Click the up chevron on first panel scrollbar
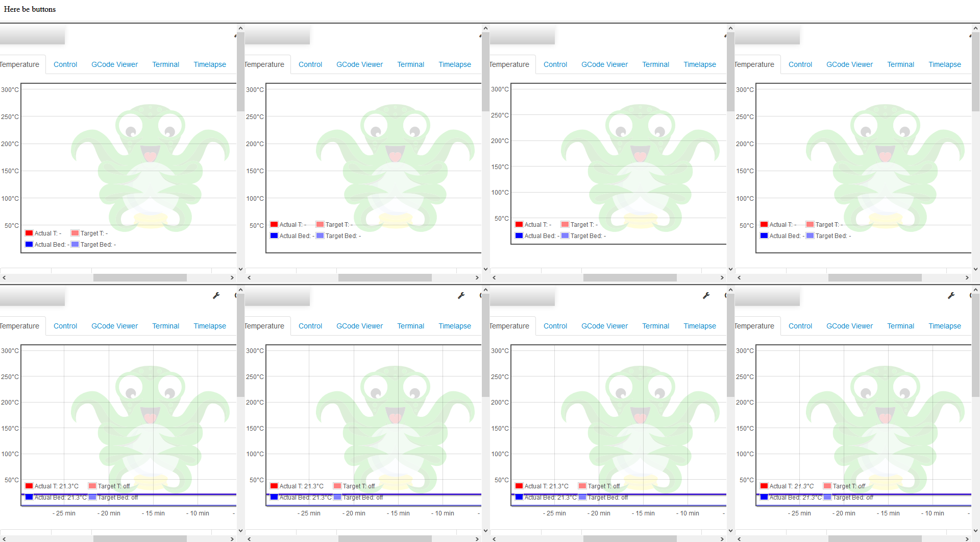980x542 pixels. [240, 28]
